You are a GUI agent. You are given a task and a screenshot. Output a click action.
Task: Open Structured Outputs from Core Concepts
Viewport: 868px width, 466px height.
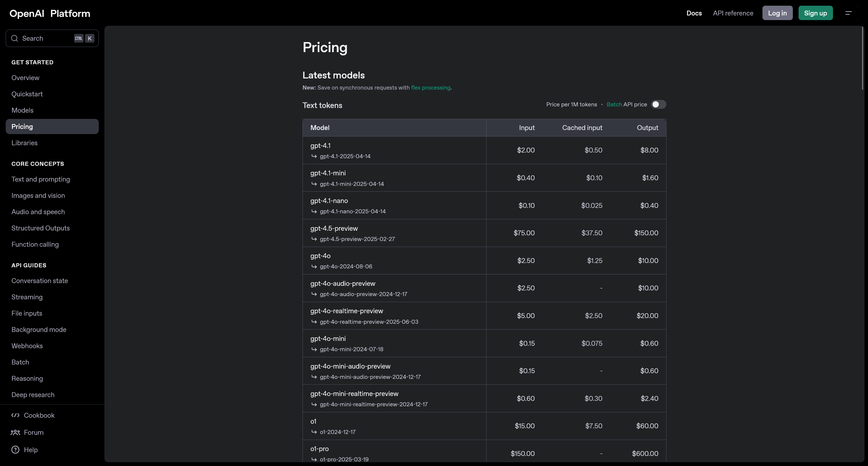point(40,228)
